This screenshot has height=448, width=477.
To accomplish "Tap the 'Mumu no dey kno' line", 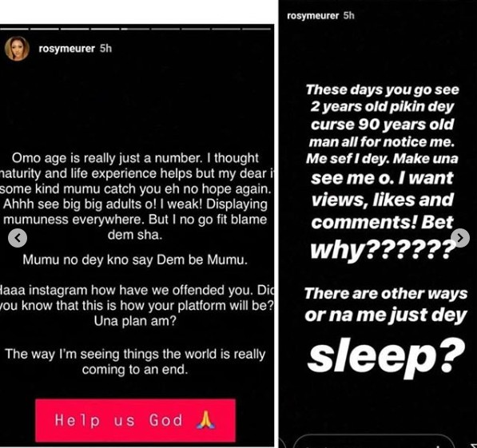I will (x=135, y=260).
